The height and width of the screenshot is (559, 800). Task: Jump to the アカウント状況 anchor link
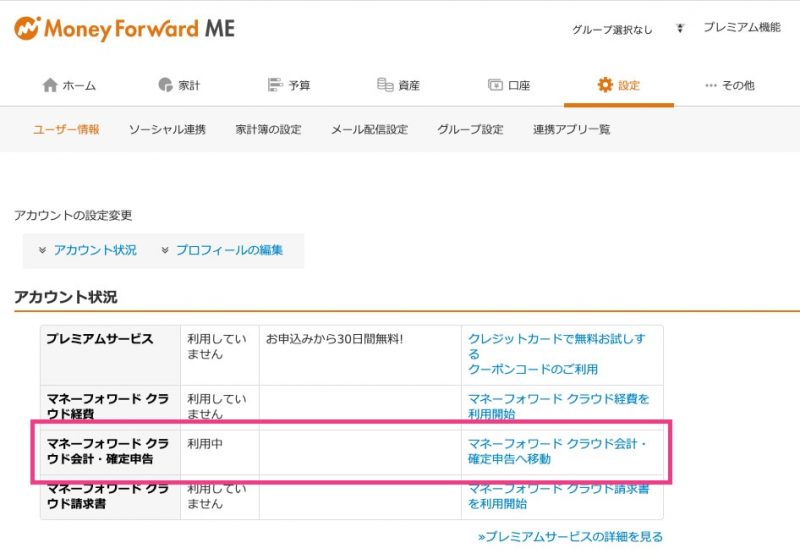[x=95, y=250]
